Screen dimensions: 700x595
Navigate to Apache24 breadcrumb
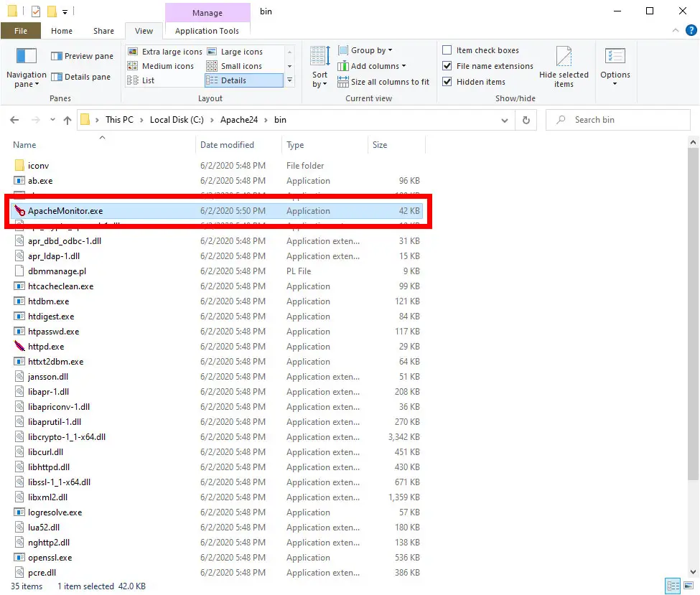coord(239,120)
